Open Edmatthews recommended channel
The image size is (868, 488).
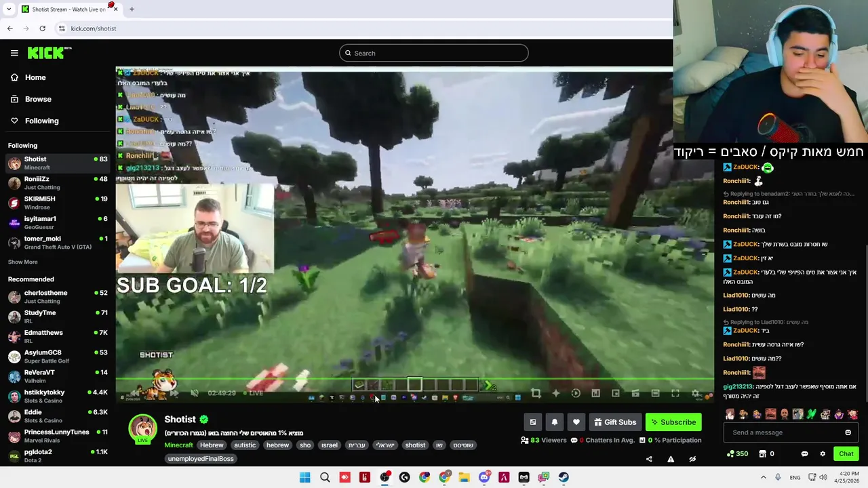[x=58, y=337]
